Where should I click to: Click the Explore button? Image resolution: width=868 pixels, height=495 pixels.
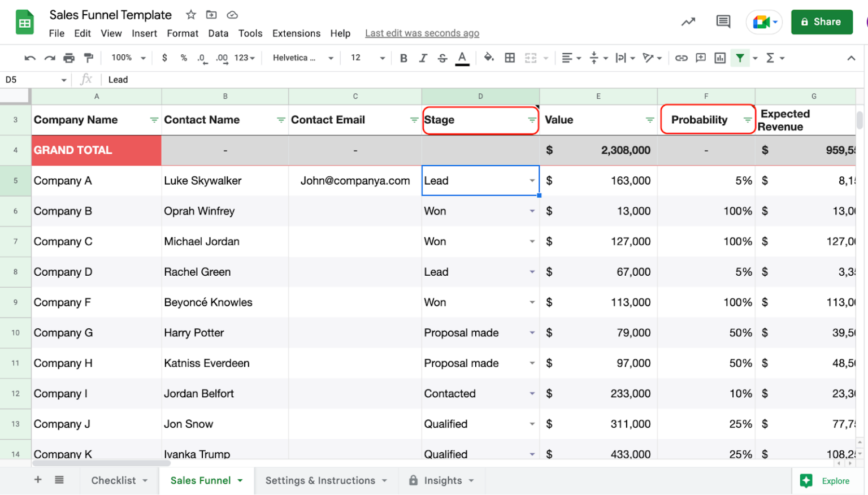[x=826, y=481]
